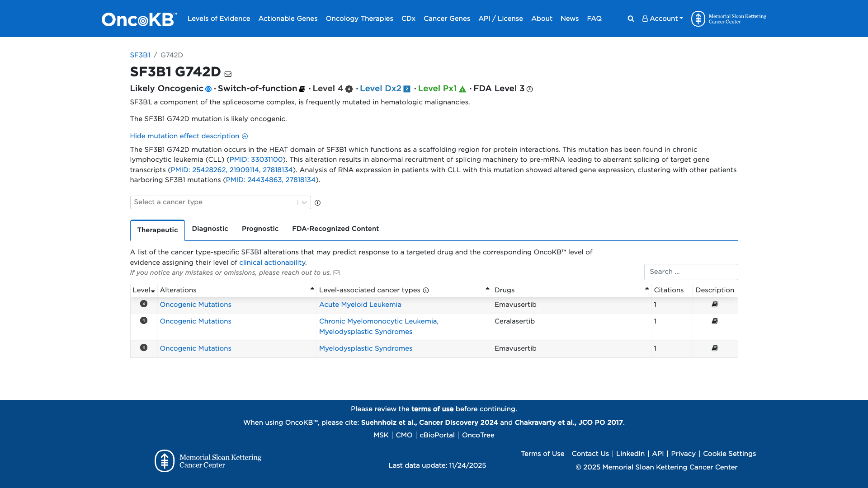Open the PMID: 33031100 reference link
This screenshot has width=868, height=488.
pyautogui.click(x=256, y=159)
